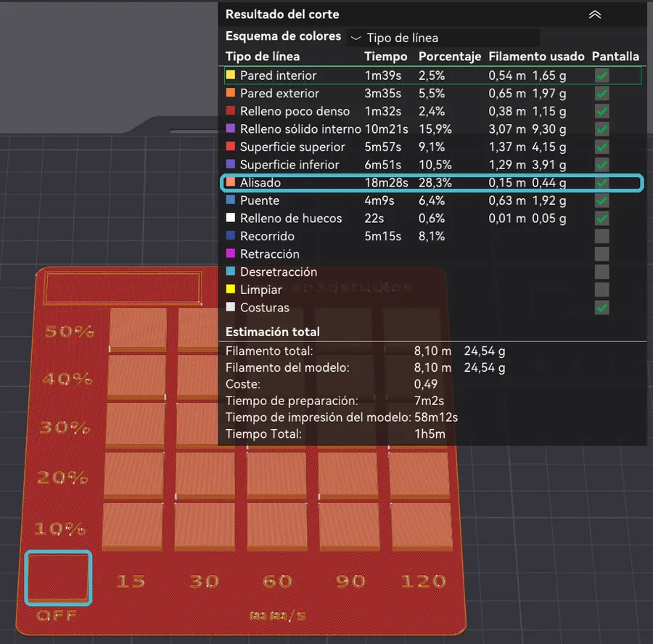
Task: Enable Desretracción display checkbox
Action: 601,272
